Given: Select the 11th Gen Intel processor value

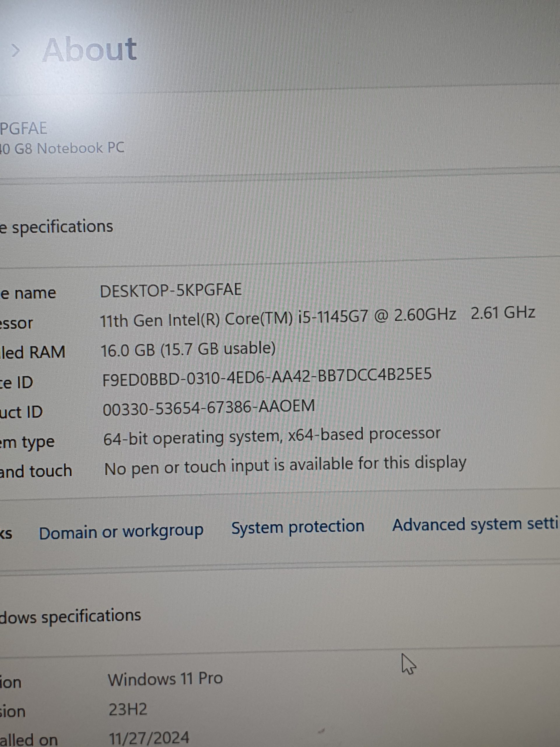Looking at the screenshot, I should [317, 317].
